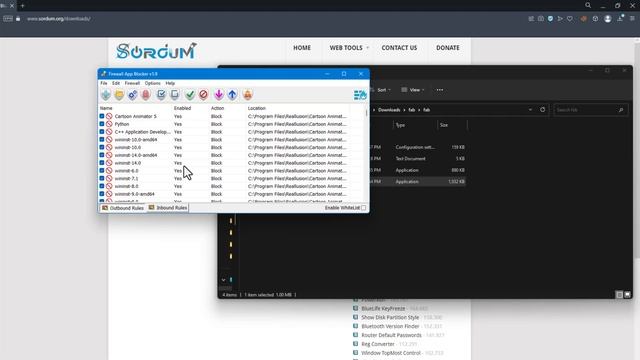Click the browser heart favorites icon
This screenshot has height=360, width=640.
570,19
